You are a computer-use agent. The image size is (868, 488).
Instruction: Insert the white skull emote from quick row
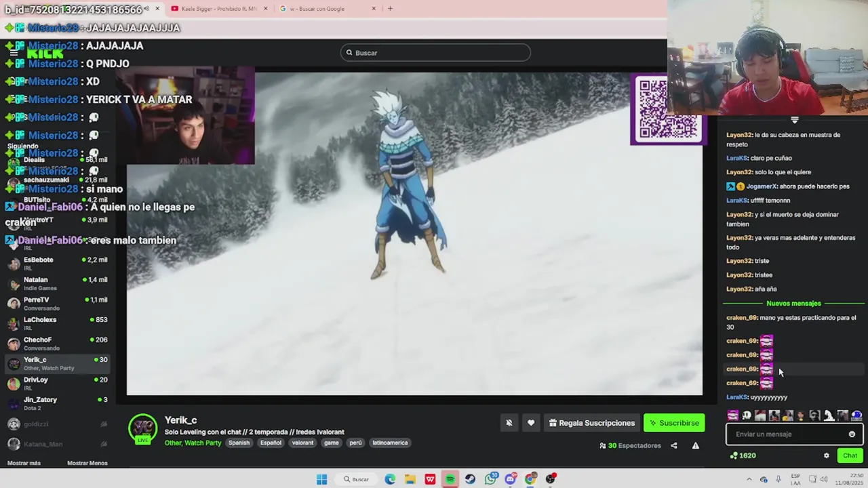[747, 415]
